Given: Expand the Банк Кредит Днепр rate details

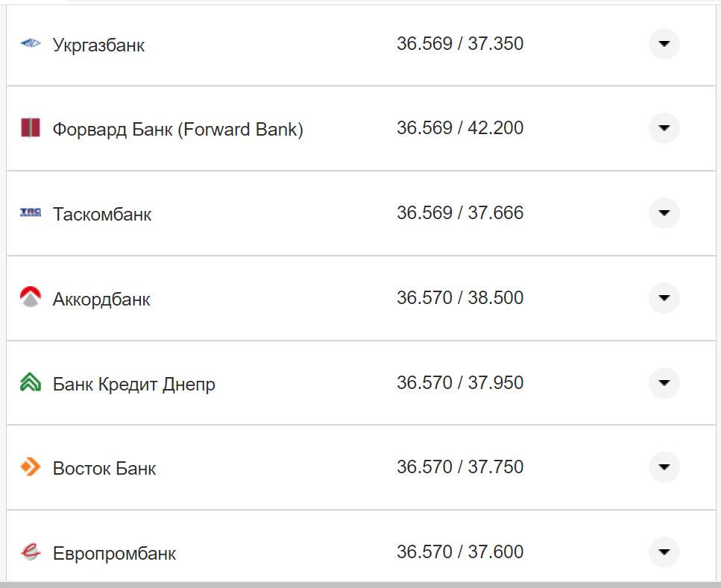Looking at the screenshot, I should click(x=663, y=383).
